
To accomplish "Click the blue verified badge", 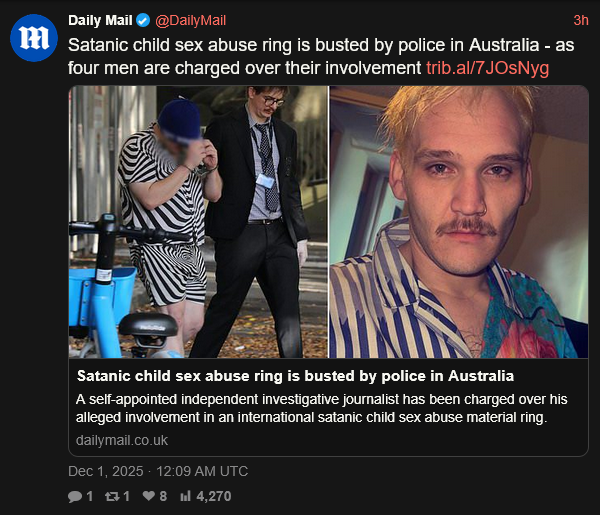I will click(143, 20).
